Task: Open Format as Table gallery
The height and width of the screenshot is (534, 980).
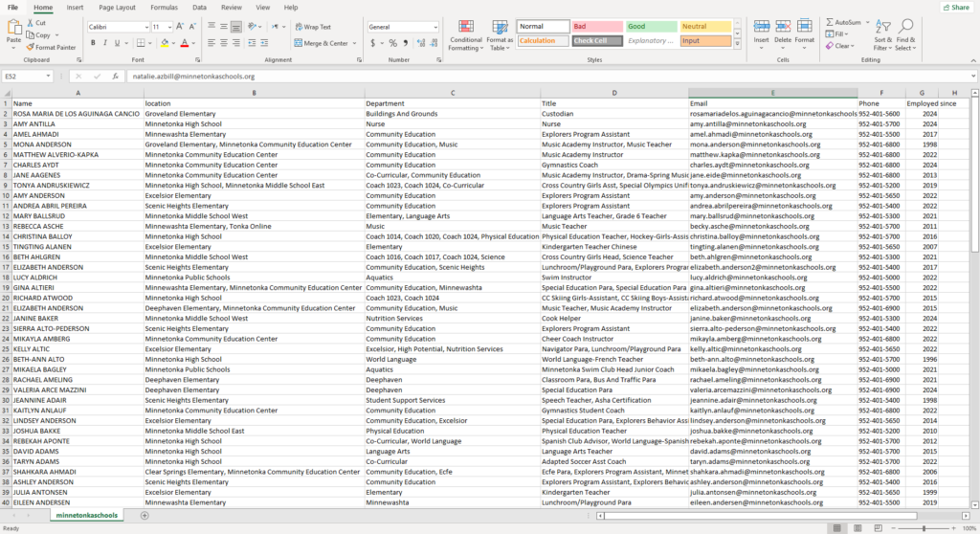Action: 500,35
